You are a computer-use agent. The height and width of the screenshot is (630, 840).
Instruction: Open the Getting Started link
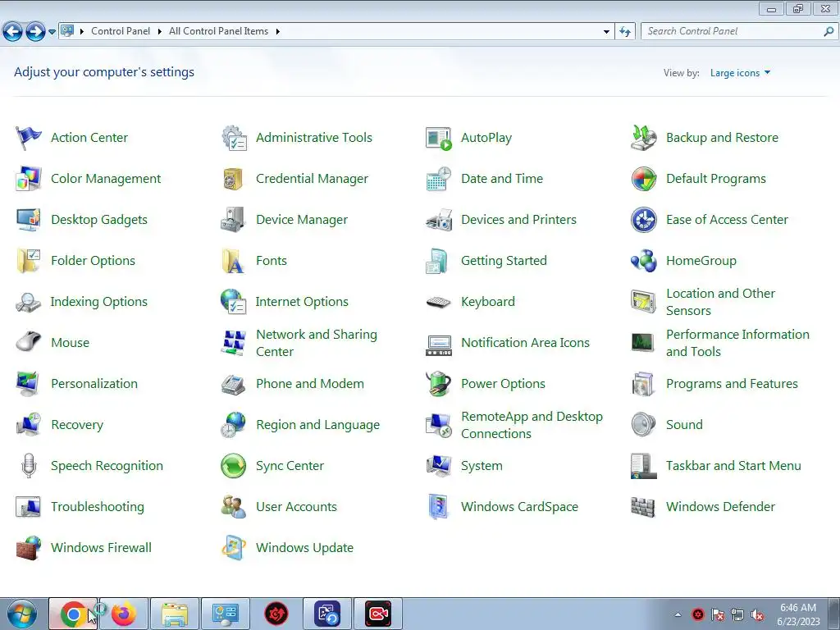(504, 261)
